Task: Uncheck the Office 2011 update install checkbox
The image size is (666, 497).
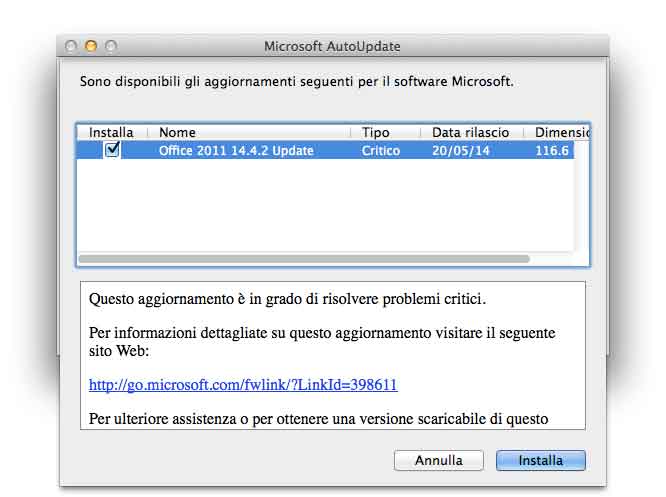Action: 112,150
